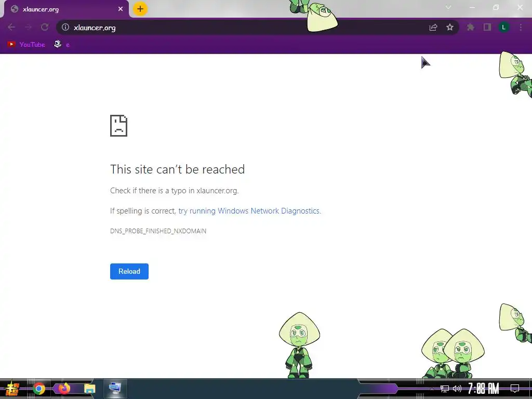View site information icon in address bar
This screenshot has width=532, height=399.
coord(65,27)
